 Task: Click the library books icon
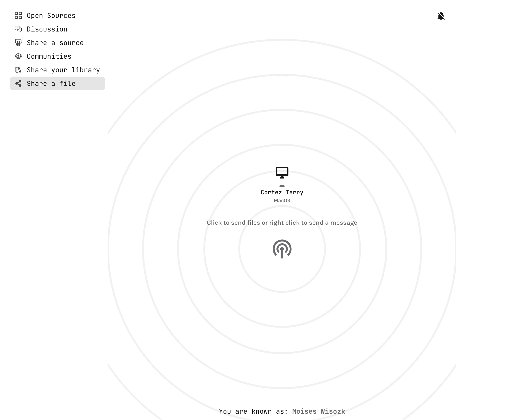(18, 70)
